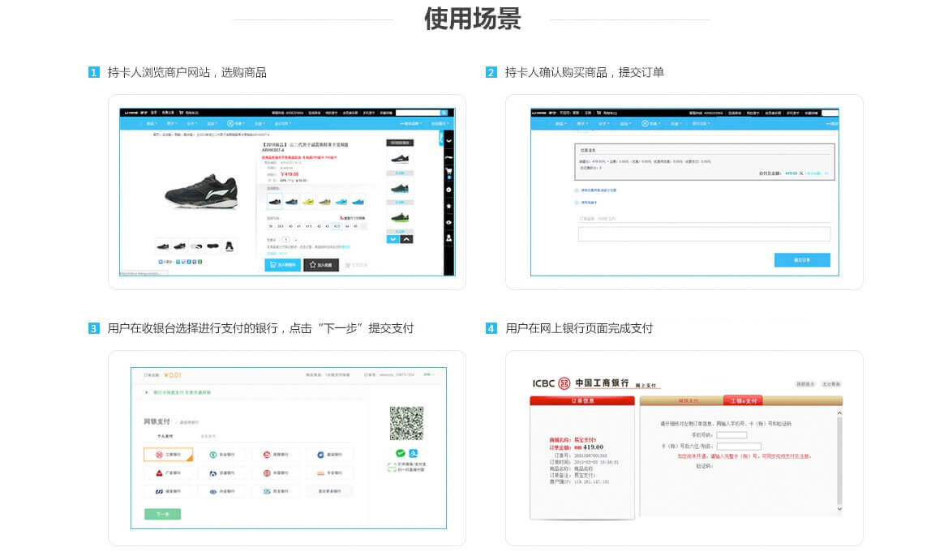
Task: Click the circular icon in the shoe store blue nav
Action: 229,123
